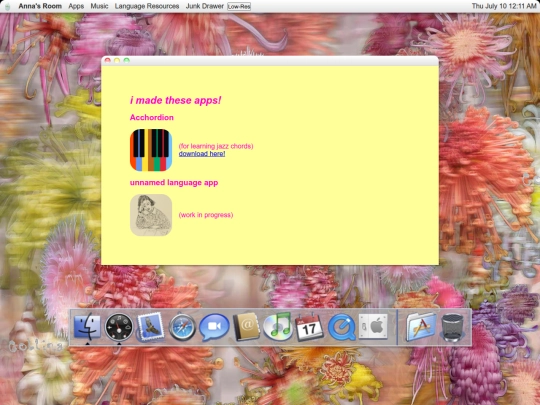Launch the Dashboard gauge icon in dock
The width and height of the screenshot is (540, 405).
tap(119, 327)
